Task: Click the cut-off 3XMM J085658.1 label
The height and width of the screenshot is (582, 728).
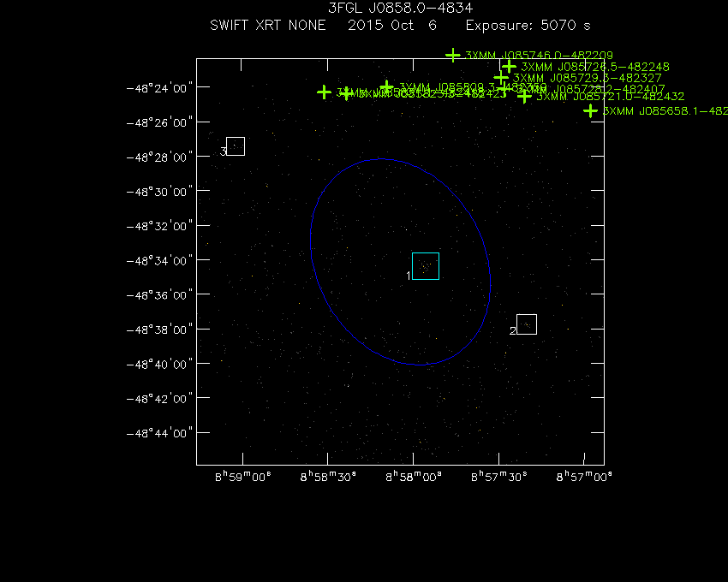Action: 665,111
